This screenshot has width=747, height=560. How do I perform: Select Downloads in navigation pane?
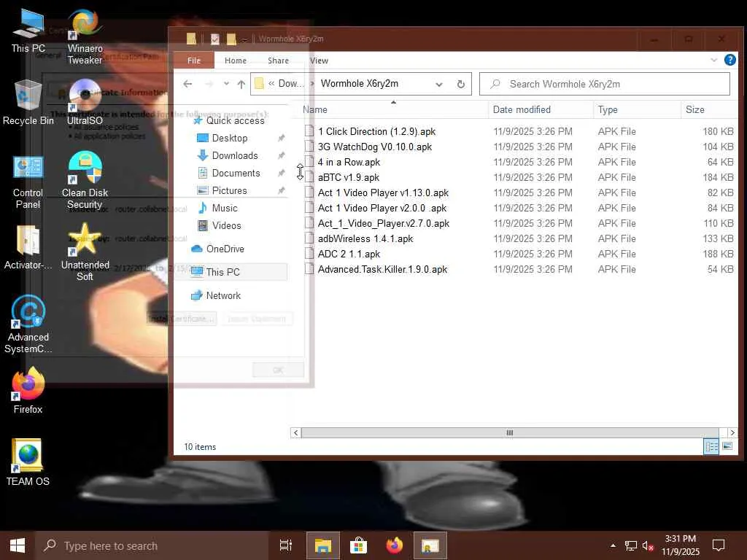coord(228,156)
